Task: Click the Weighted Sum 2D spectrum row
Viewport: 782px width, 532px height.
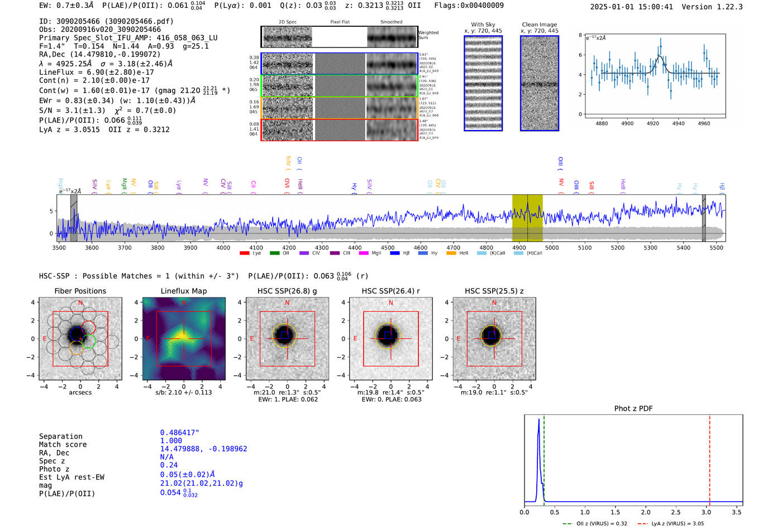Action: click(340, 37)
